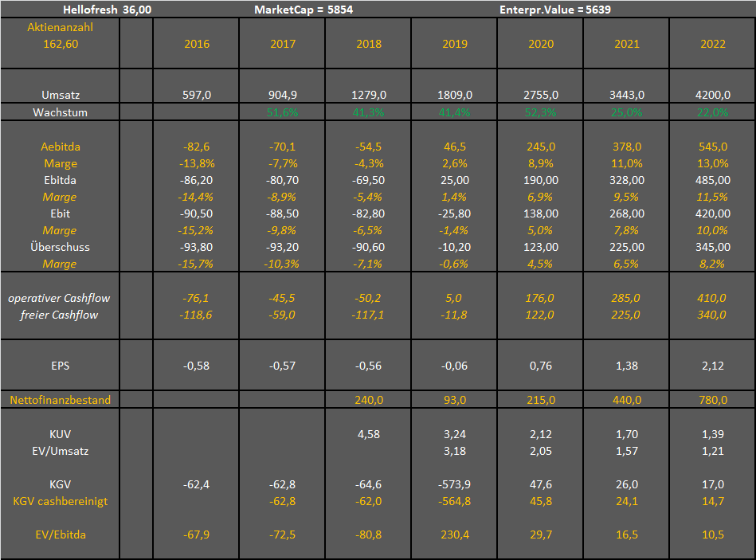Image resolution: width=756 pixels, height=560 pixels.
Task: Select the Enterpr.Value = 5639 header cell
Action: (x=554, y=10)
